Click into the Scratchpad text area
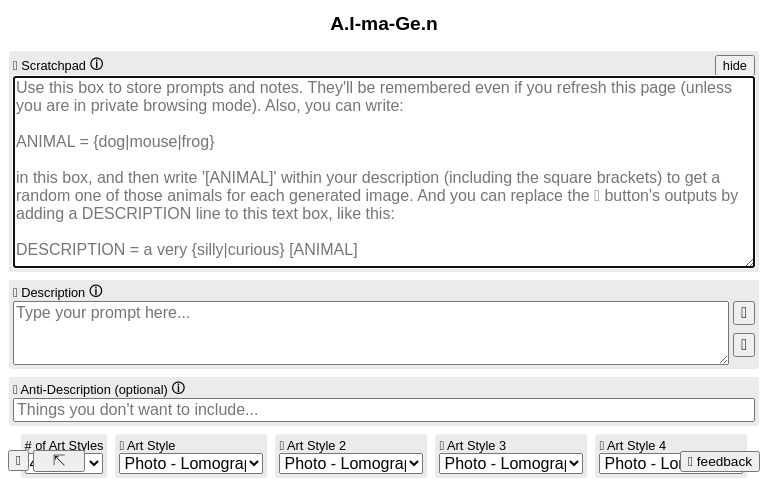 [x=384, y=172]
